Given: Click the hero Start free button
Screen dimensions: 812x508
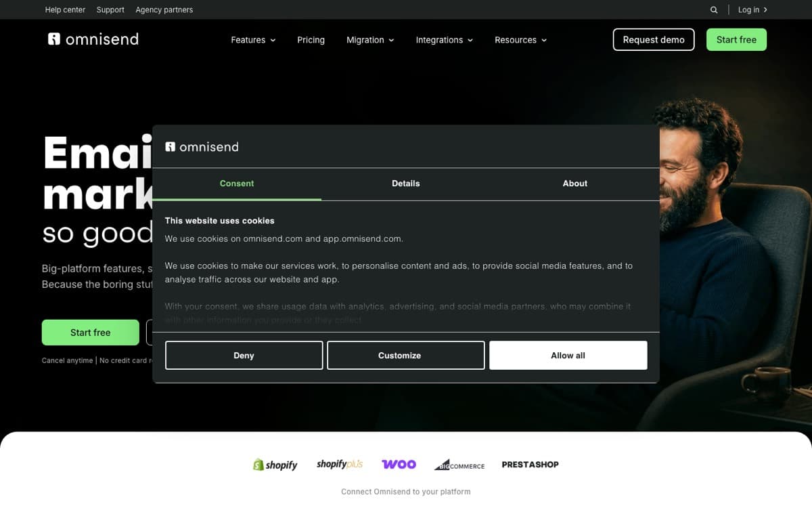Looking at the screenshot, I should (90, 333).
